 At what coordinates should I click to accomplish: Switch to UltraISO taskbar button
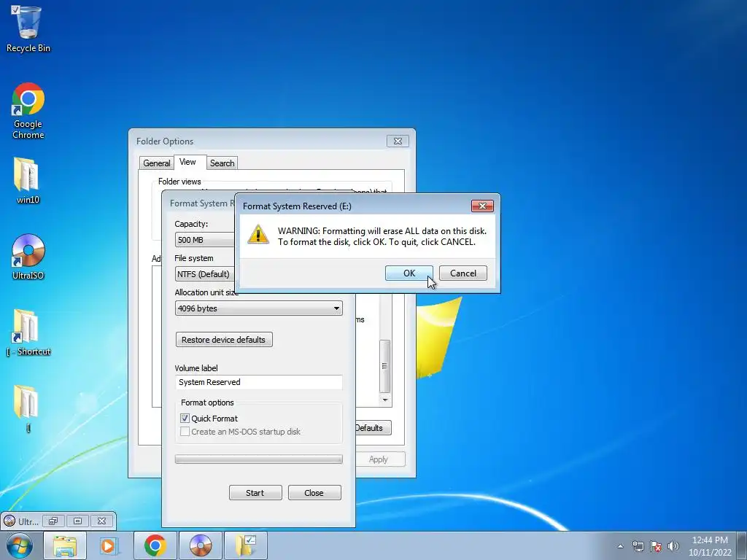point(201,545)
